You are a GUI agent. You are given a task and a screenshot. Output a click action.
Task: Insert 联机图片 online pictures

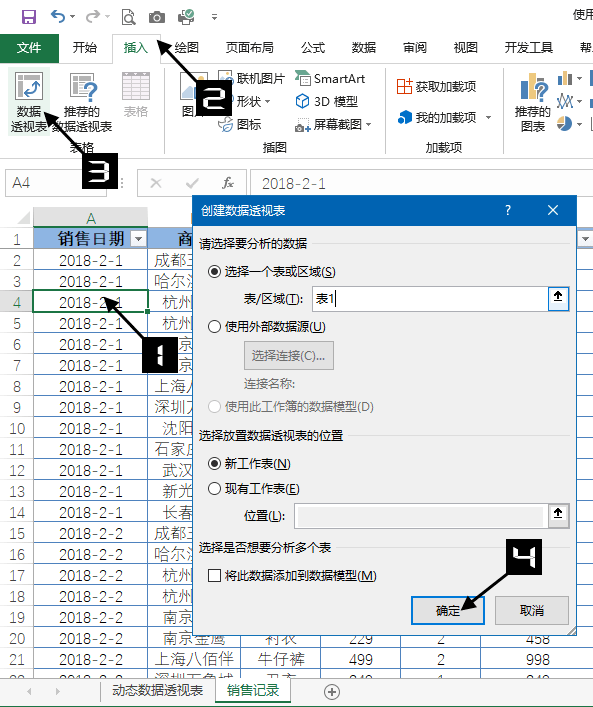coord(252,78)
